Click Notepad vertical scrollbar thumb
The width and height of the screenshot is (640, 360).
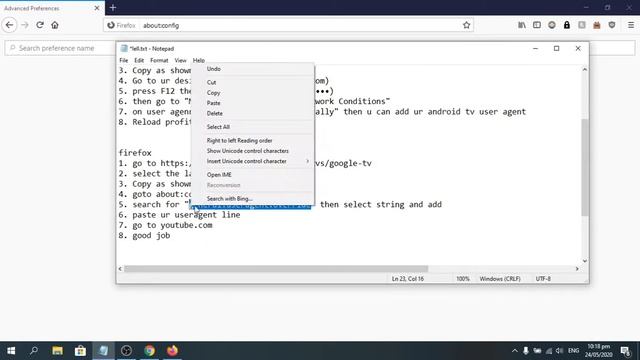pos(584,167)
